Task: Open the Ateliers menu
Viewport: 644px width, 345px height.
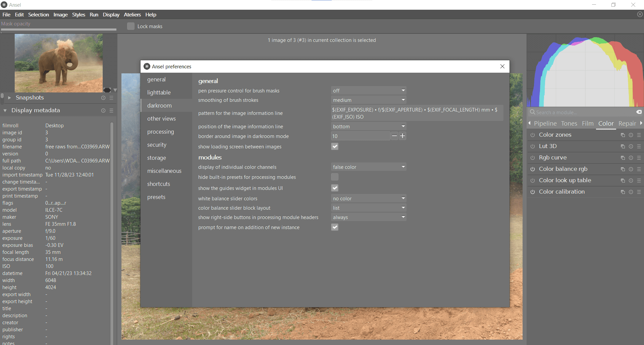Action: pyautogui.click(x=132, y=15)
